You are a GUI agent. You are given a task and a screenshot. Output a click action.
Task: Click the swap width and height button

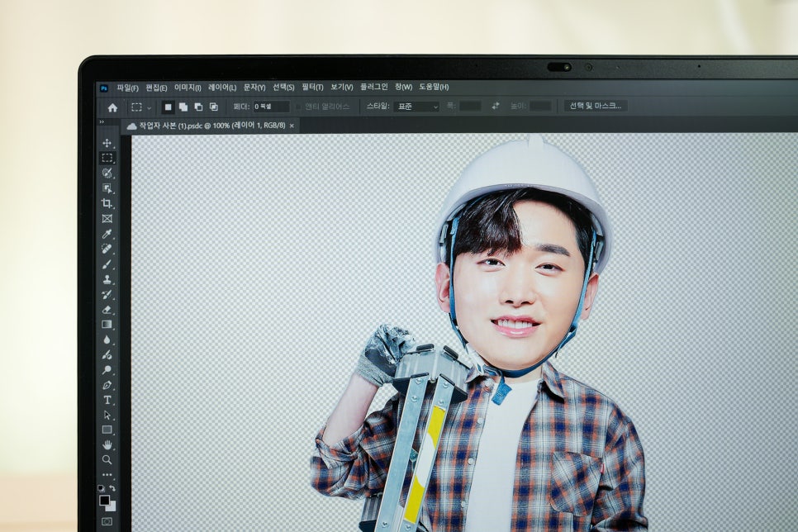pyautogui.click(x=496, y=106)
